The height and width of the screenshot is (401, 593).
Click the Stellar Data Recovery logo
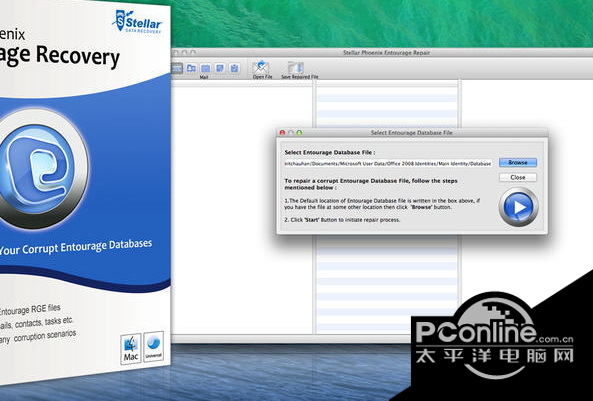pyautogui.click(x=137, y=21)
